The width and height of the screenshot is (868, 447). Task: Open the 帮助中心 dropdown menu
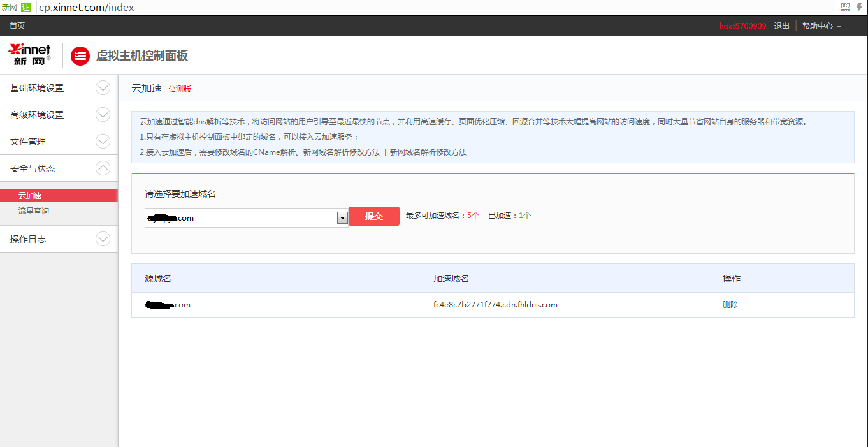(821, 26)
